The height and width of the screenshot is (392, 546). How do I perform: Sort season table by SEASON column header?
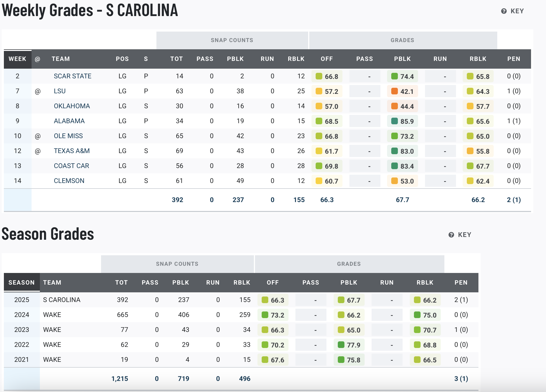tap(22, 283)
